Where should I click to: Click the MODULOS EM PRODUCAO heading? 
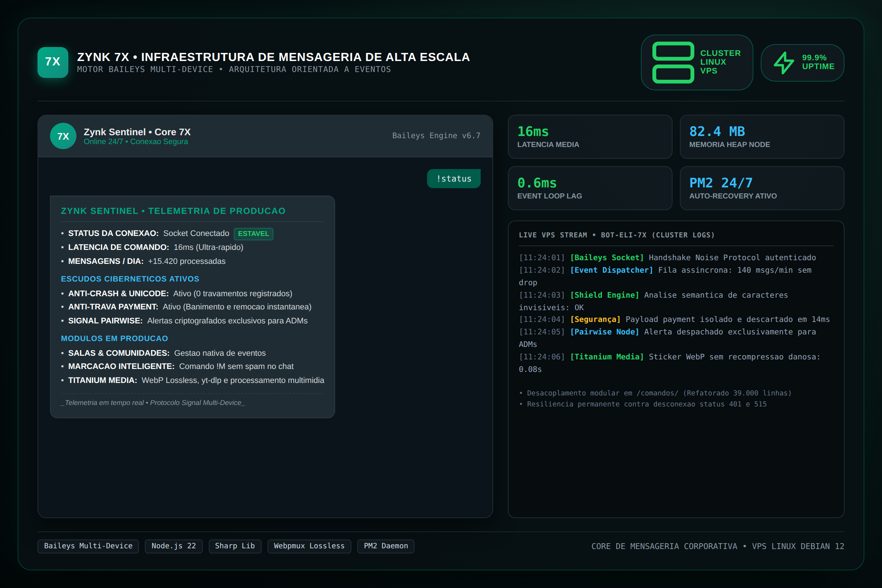point(114,338)
